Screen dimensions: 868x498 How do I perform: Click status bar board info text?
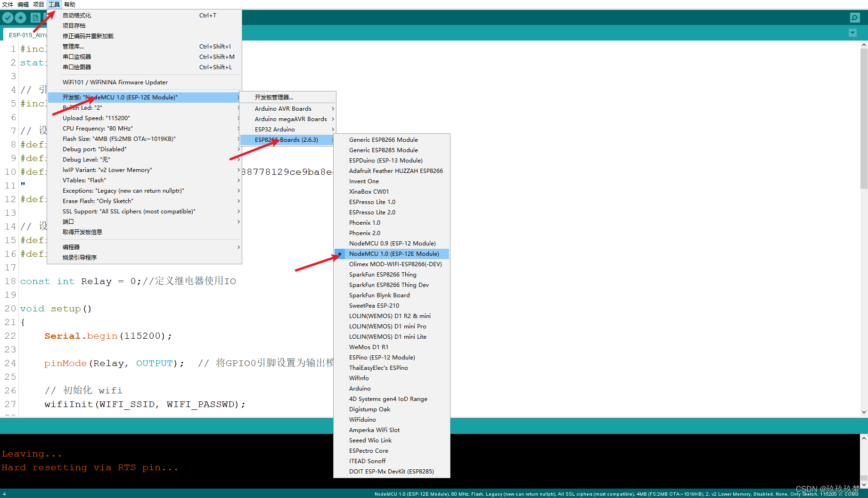click(x=616, y=494)
